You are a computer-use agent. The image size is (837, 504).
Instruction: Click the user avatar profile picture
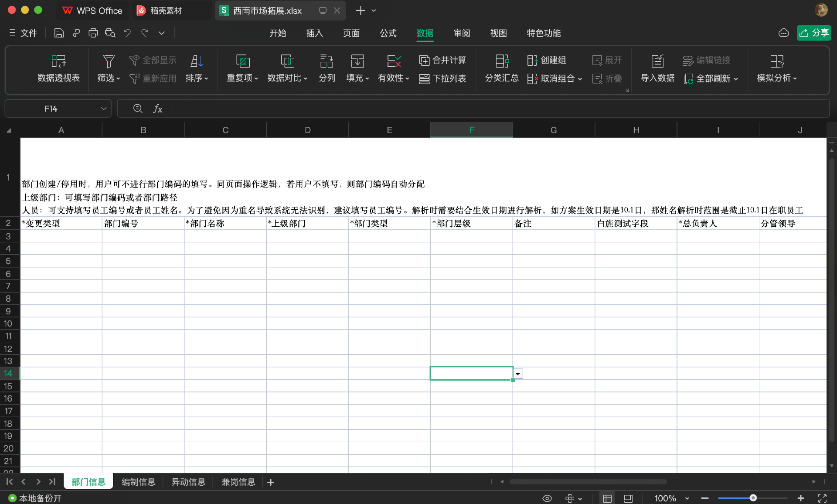tap(821, 10)
